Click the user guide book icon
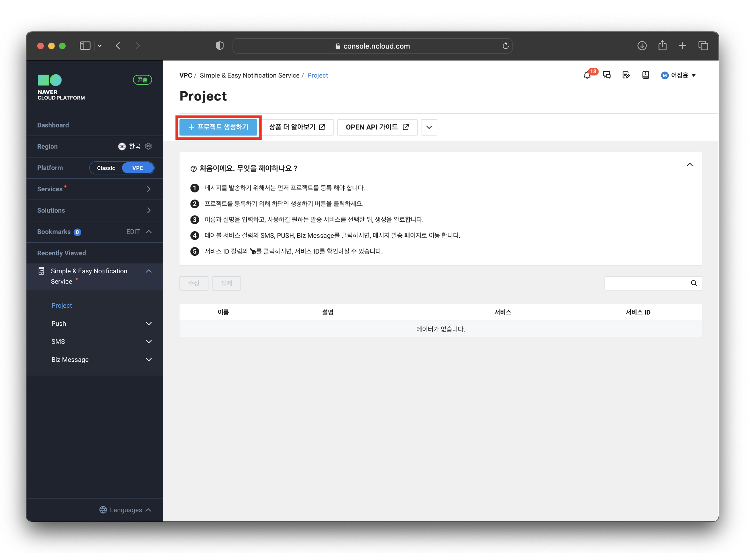This screenshot has width=751, height=560. 645,75
